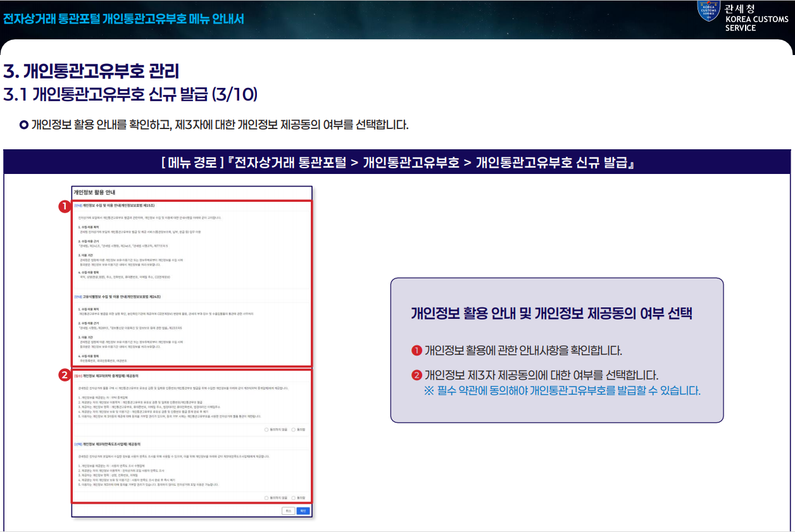This screenshot has width=795, height=532.
Task: Click the 메뉴 안내서 header title
Action: click(x=123, y=18)
